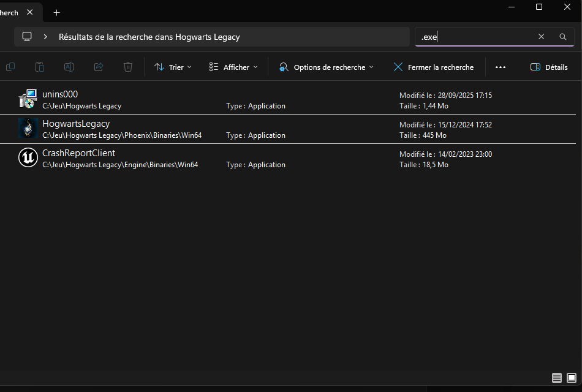Click the 28/09/2025 17:15 modified date
Viewport: 582px width, 392px height.
(x=465, y=96)
